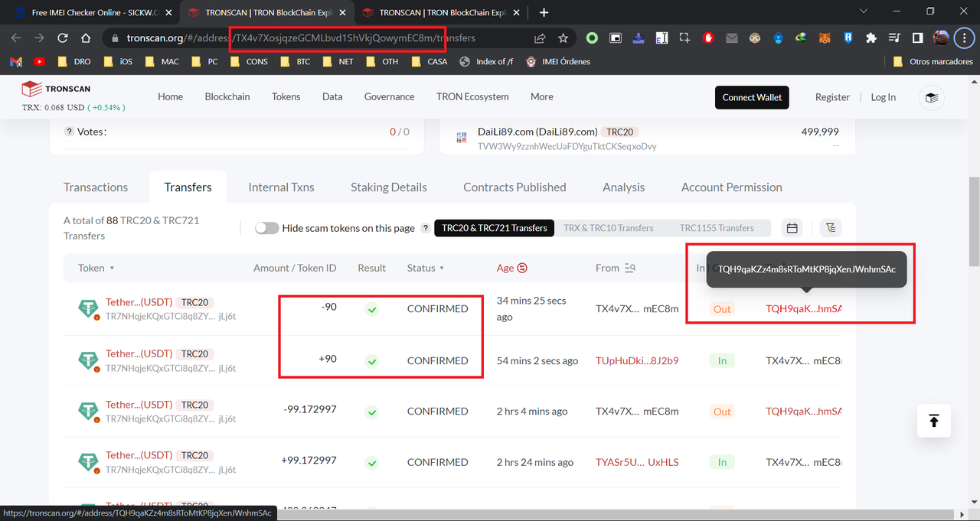Click the red stop-hand ad blocker extension
Viewport: 980px width, 521px height.
[x=708, y=37]
